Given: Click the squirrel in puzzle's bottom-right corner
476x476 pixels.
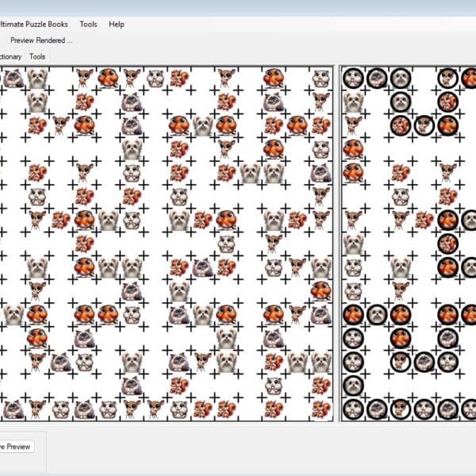Looking at the screenshot, I should pos(321,409).
